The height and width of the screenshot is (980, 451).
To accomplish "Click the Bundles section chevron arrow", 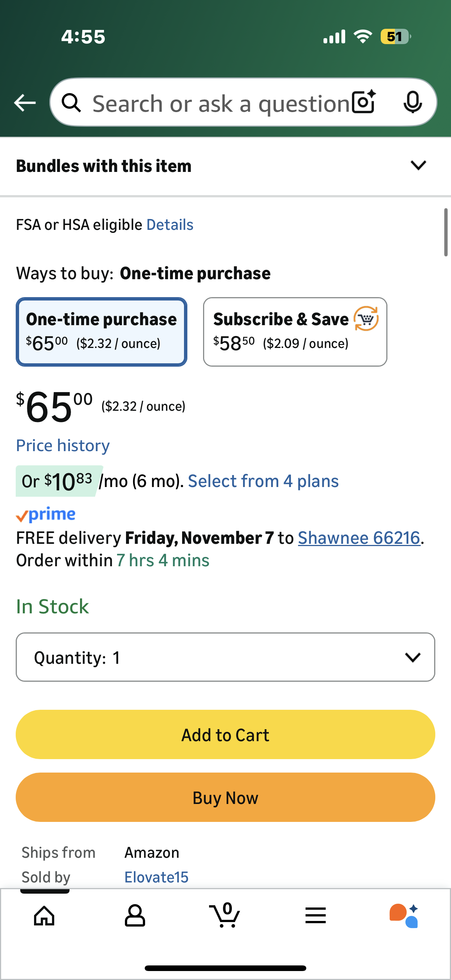I will point(418,166).
